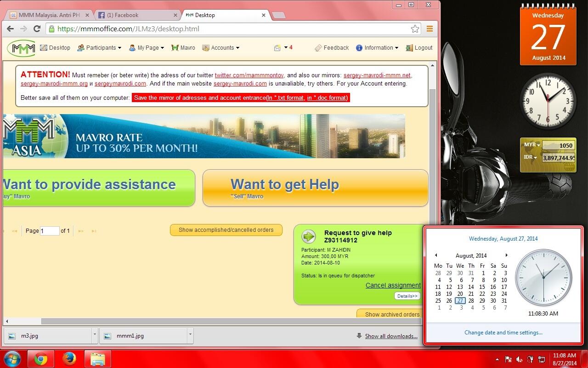Open downloaded file mmm1.jpg

tap(144, 336)
